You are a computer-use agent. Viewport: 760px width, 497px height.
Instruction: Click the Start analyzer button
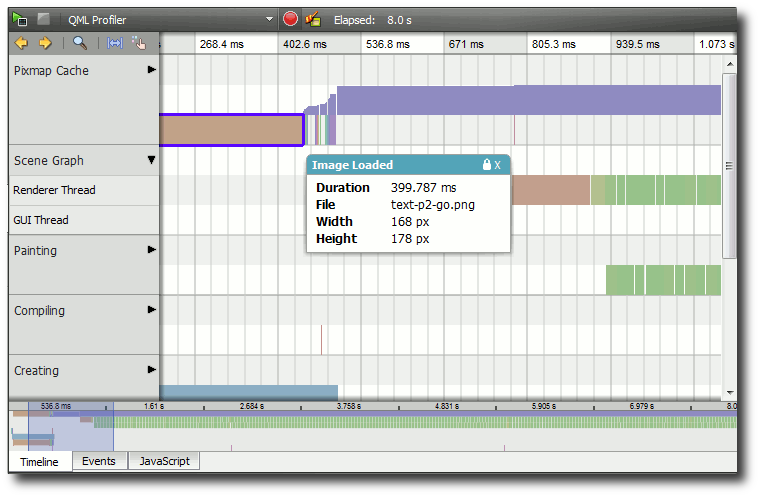pyautogui.click(x=20, y=19)
